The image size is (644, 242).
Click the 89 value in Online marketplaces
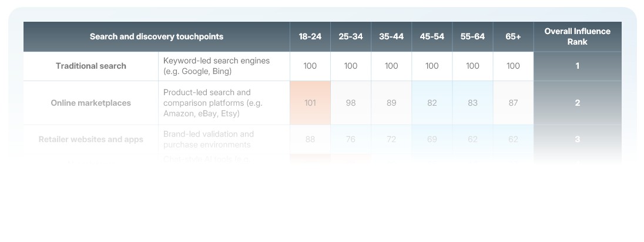[x=391, y=103]
